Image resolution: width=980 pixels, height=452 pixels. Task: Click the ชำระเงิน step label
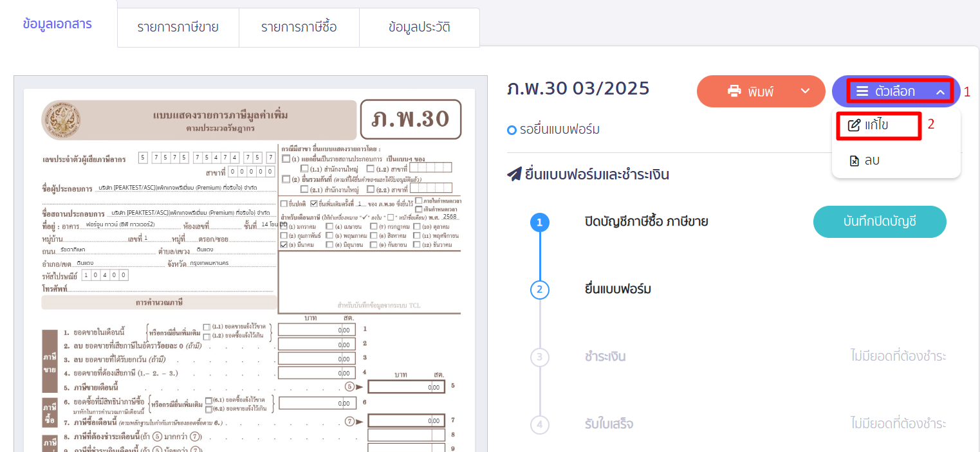pos(606,357)
